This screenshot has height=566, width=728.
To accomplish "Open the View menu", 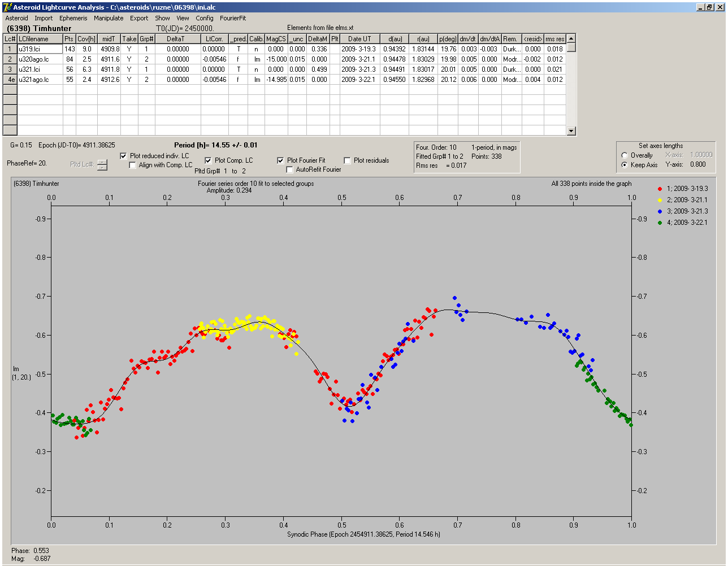I will pos(183,18).
